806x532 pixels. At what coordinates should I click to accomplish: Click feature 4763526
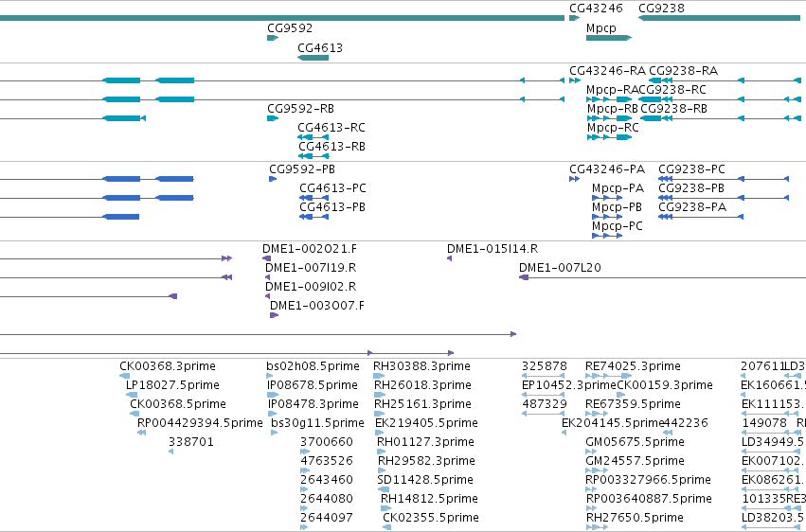tap(327, 462)
